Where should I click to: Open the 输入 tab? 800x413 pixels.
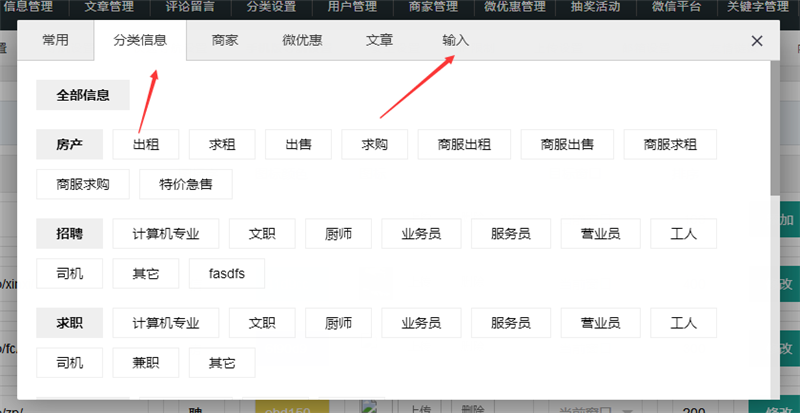click(x=455, y=41)
